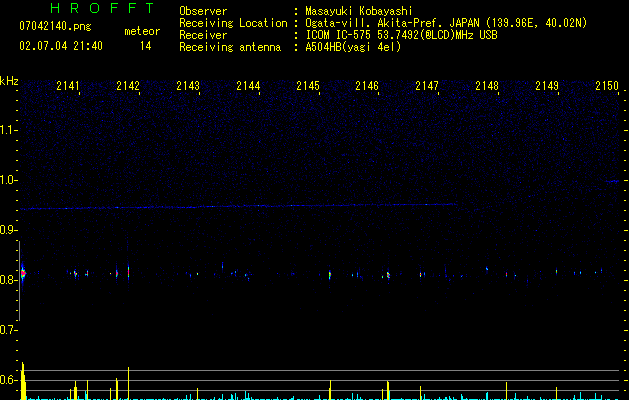The image size is (629, 400).
Task: Click the 2148 time marker
Action: point(487,86)
